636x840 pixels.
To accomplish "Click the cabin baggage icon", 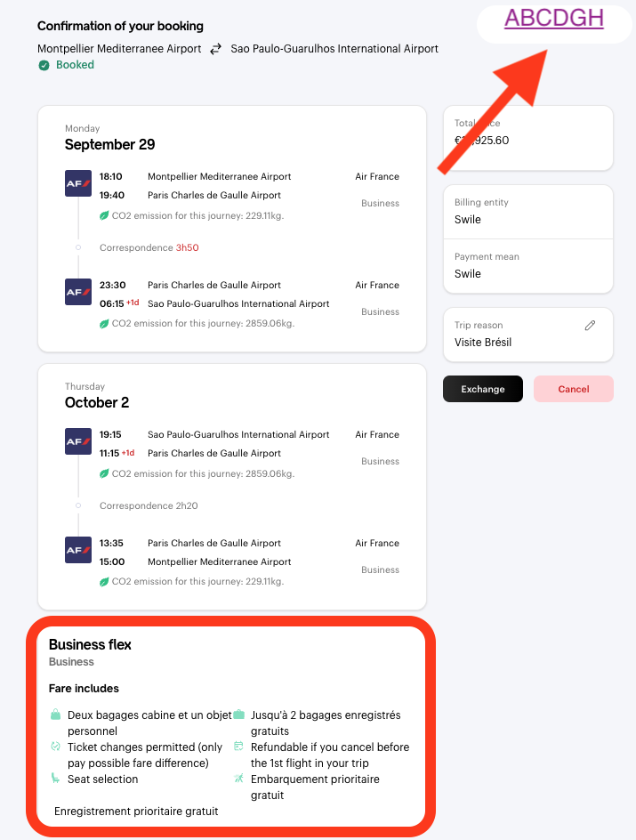I will click(55, 715).
